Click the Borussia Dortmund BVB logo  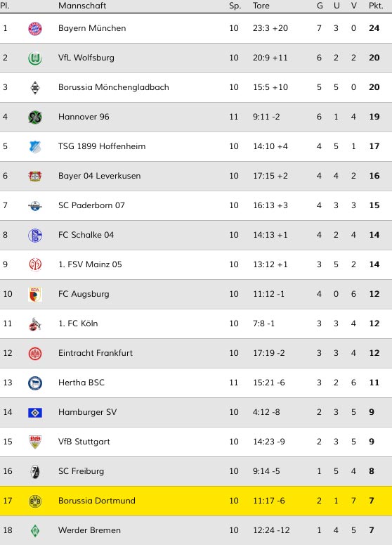coord(35,501)
